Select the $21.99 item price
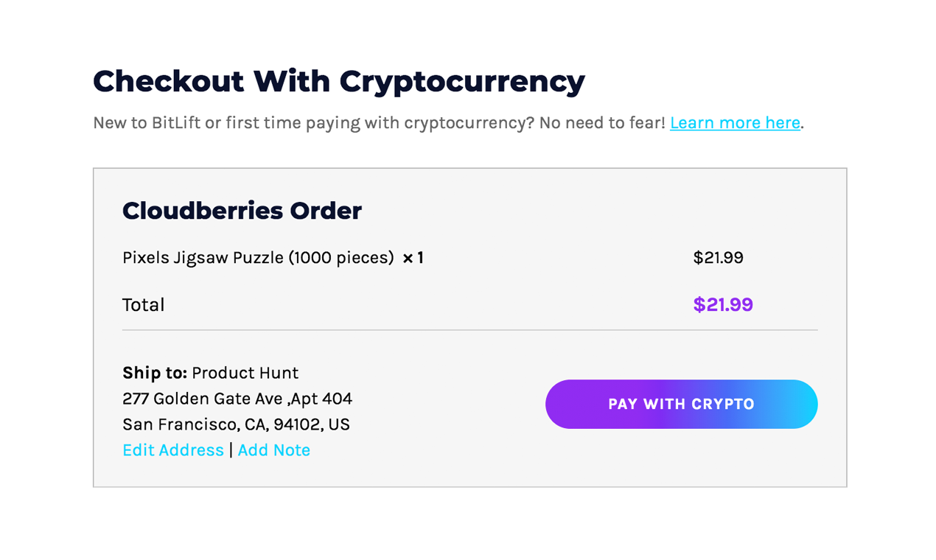Image resolution: width=936 pixels, height=560 pixels. [x=717, y=257]
